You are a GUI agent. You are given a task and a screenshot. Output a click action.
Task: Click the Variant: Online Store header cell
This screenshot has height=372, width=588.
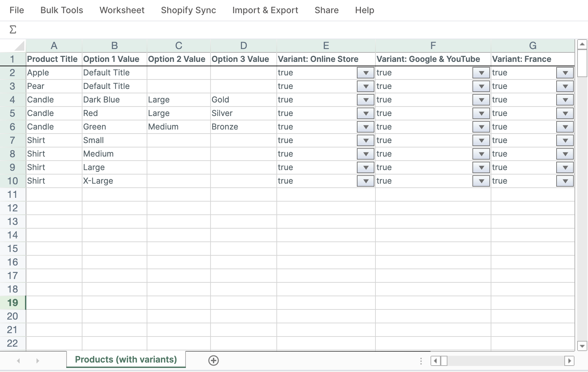(326, 59)
